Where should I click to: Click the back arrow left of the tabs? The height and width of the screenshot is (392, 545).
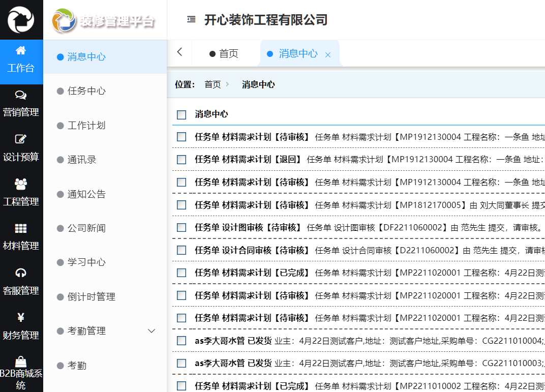click(x=179, y=52)
